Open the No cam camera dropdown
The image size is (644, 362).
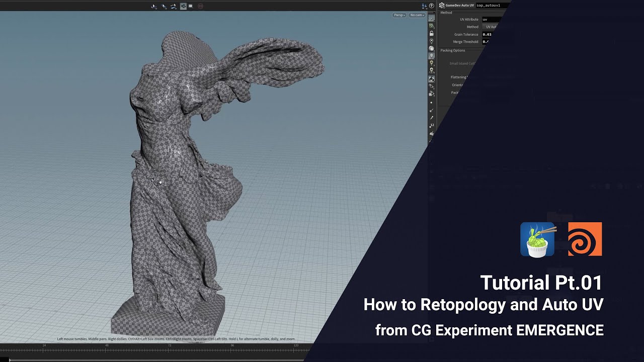pos(417,15)
